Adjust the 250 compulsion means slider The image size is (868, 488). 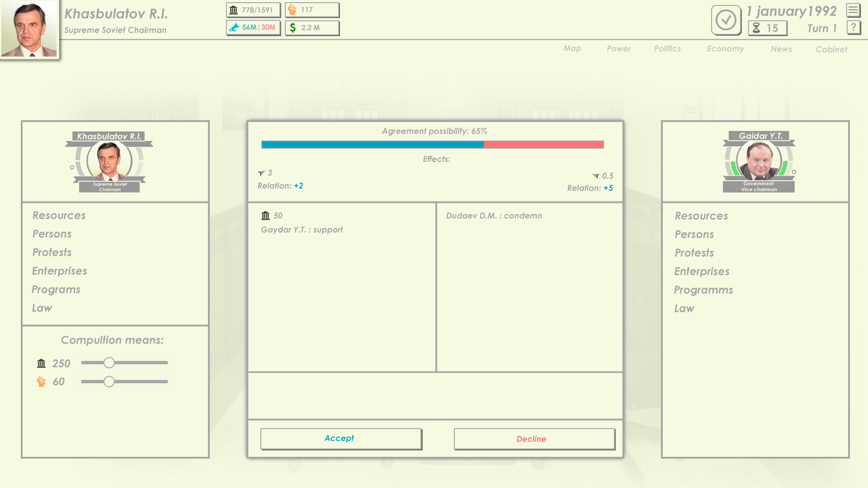[109, 362]
